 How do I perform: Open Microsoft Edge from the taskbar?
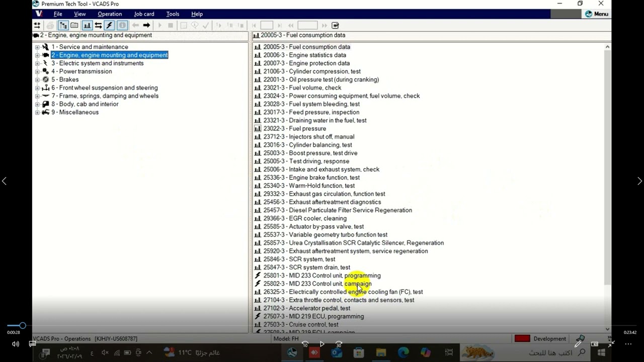403,353
